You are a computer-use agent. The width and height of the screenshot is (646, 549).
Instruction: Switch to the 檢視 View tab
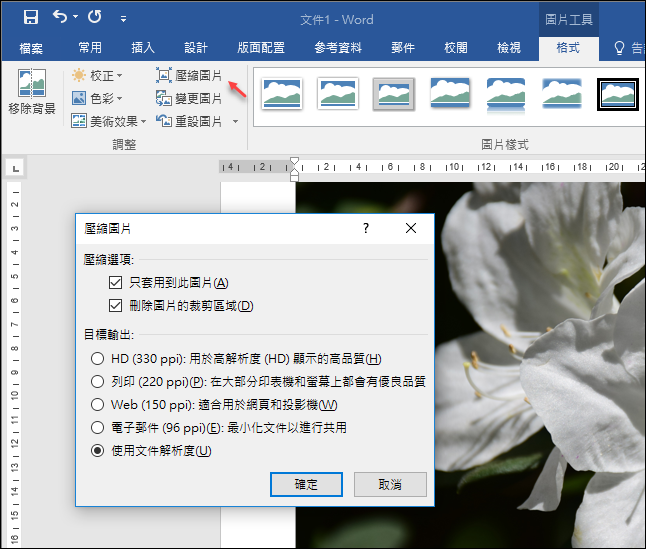pos(509,48)
